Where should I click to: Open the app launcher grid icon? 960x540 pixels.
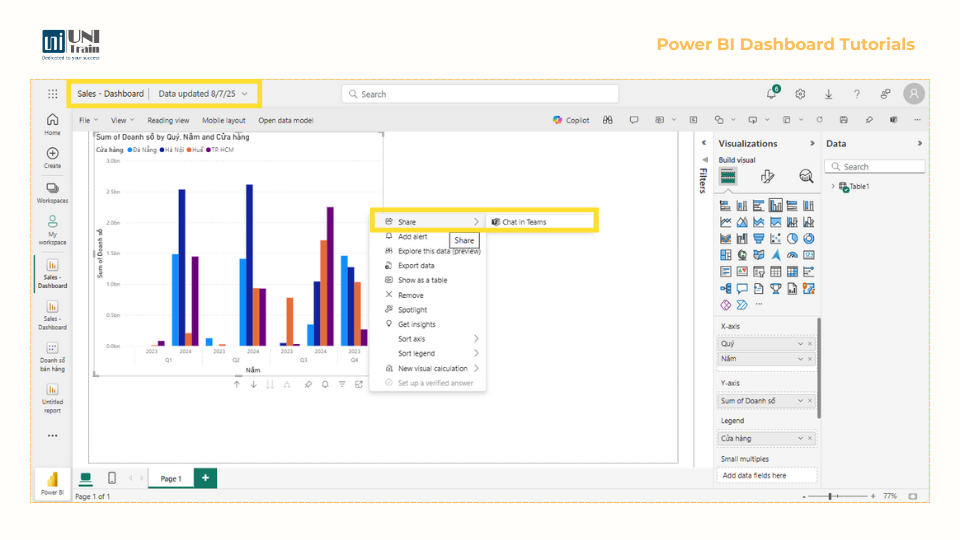(53, 94)
